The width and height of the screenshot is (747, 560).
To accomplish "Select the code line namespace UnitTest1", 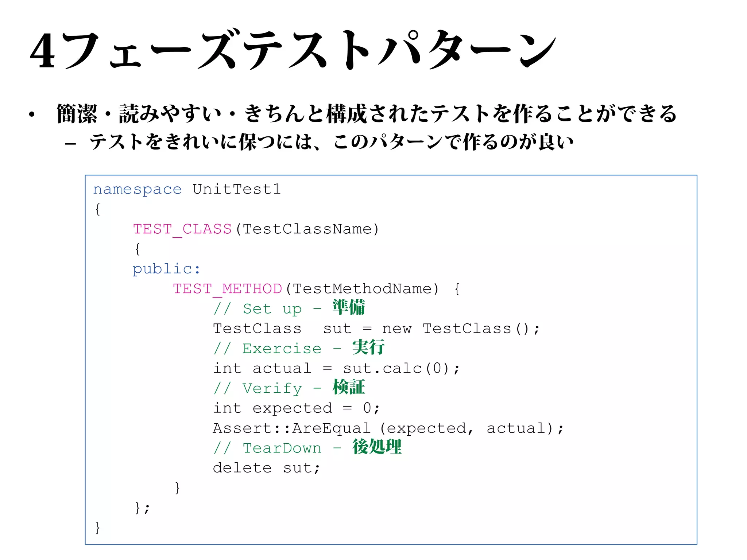I will coord(187,189).
